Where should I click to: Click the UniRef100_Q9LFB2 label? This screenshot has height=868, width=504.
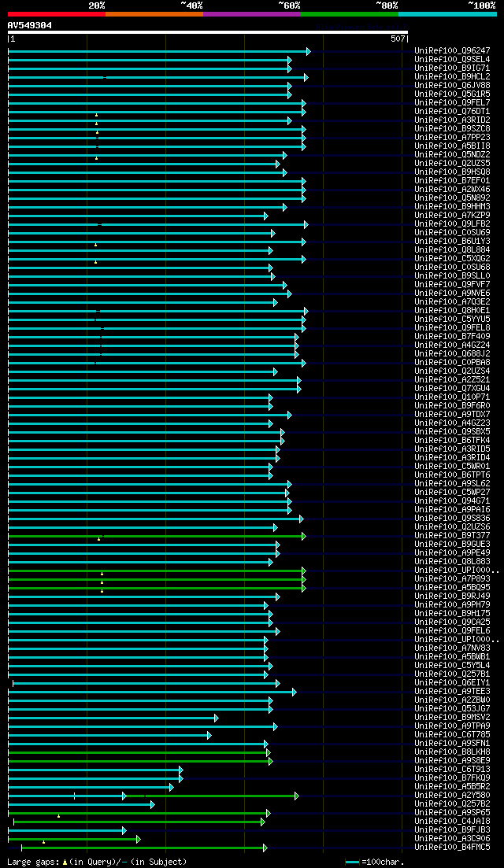coord(452,224)
